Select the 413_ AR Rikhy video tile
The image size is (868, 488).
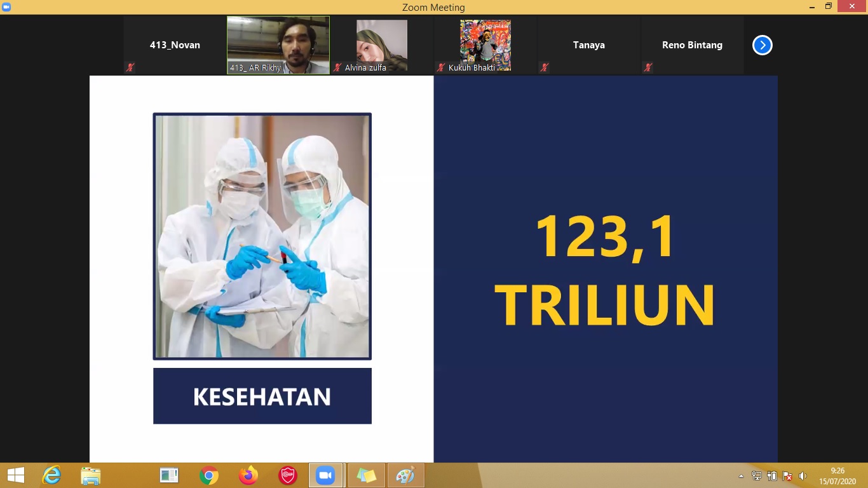pyautogui.click(x=278, y=45)
